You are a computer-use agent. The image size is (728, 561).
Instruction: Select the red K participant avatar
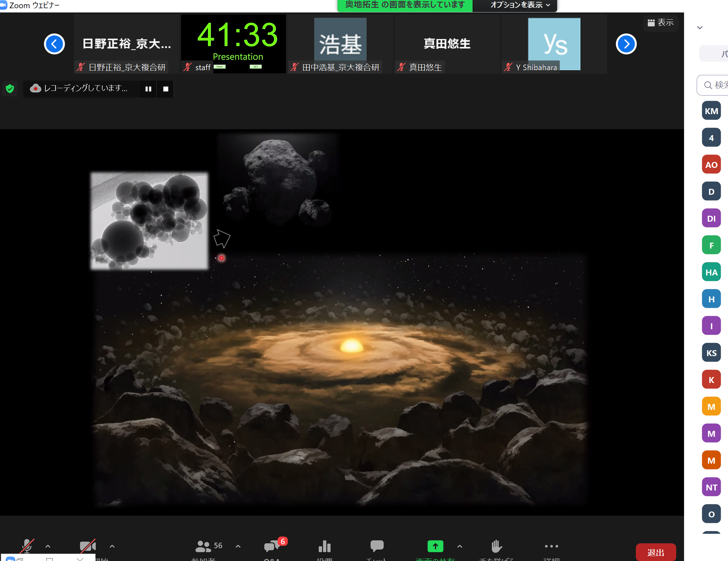pyautogui.click(x=711, y=380)
